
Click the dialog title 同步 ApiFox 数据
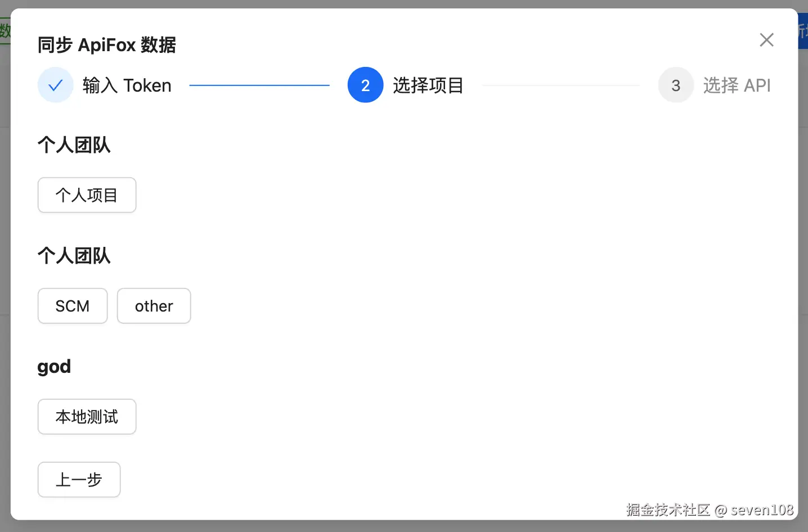pyautogui.click(x=107, y=45)
